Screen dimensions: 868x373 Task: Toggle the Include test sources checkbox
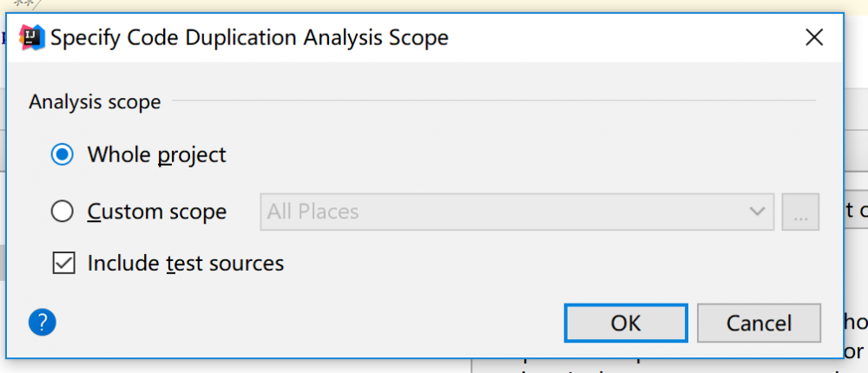pos(63,263)
